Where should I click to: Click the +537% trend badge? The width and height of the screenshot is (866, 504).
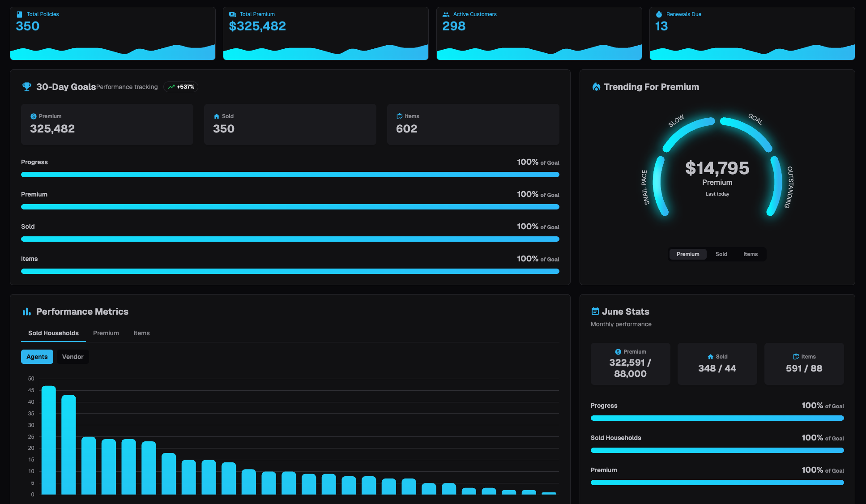point(181,87)
